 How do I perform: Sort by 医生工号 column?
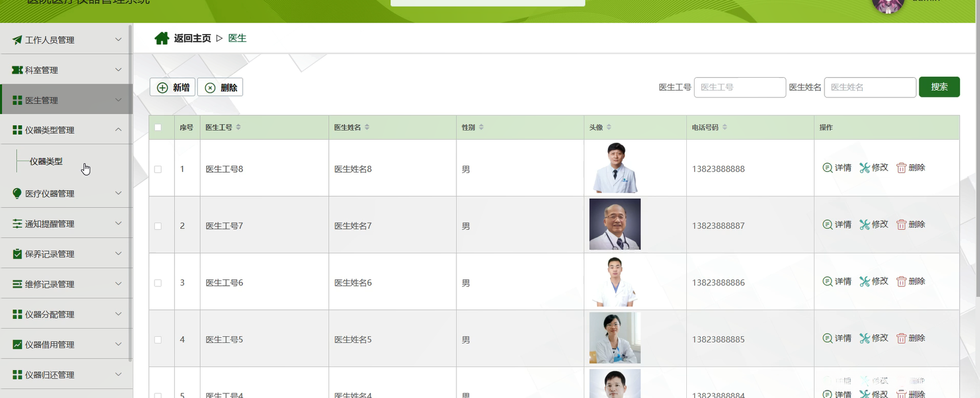(x=238, y=127)
